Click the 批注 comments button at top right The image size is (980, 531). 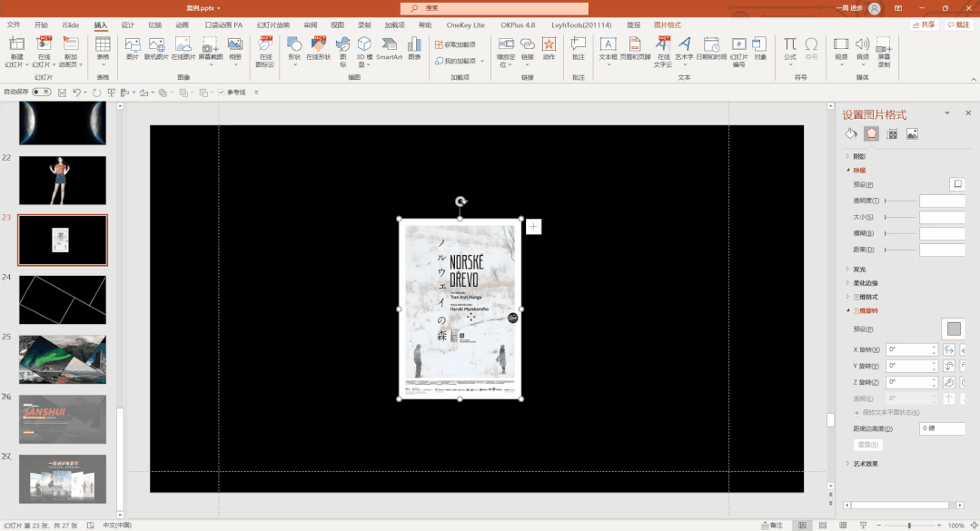pos(958,25)
